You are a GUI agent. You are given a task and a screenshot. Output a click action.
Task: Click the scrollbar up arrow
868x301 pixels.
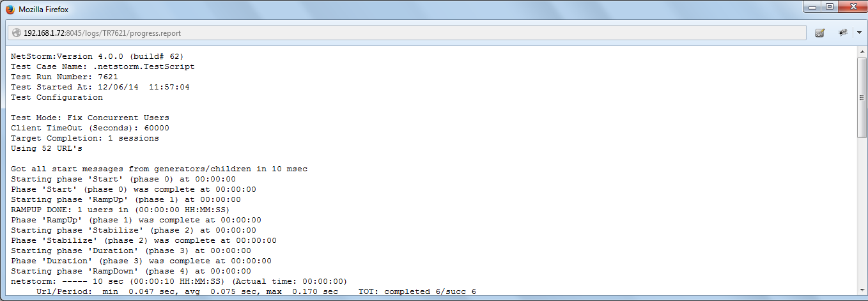(862, 52)
